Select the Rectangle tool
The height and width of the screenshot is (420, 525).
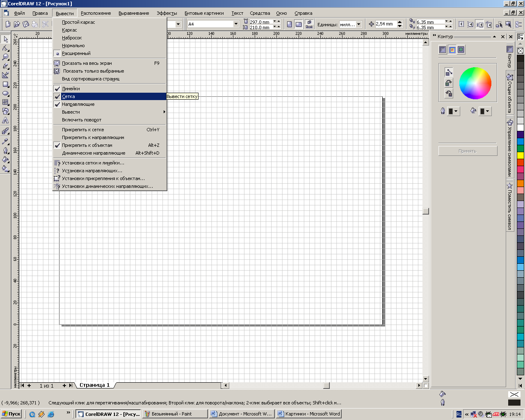tap(5, 84)
